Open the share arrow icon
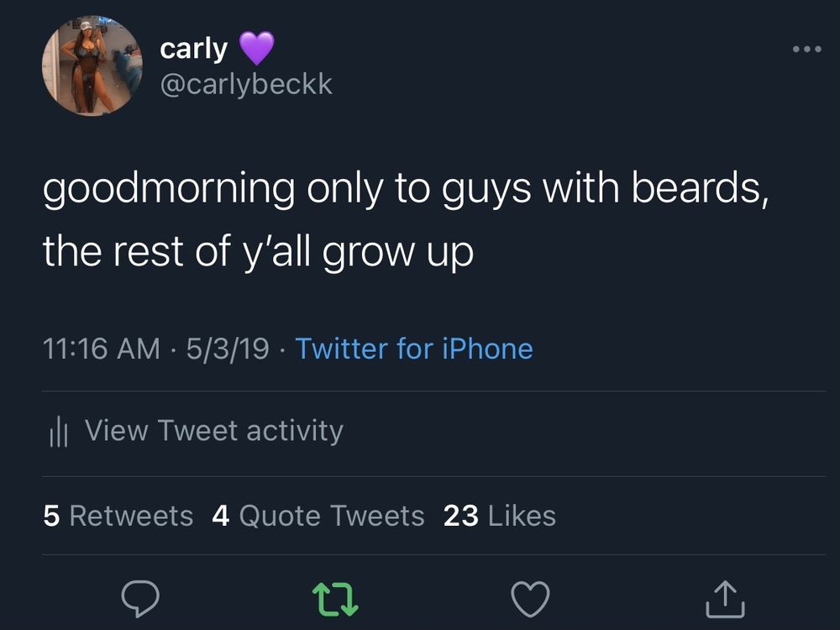The image size is (840, 630). point(725,598)
